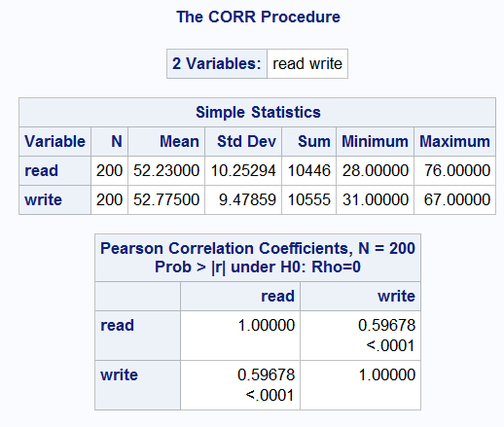Image resolution: width=504 pixels, height=427 pixels.
Task: Select mean value 52.23000
Action: point(166,170)
